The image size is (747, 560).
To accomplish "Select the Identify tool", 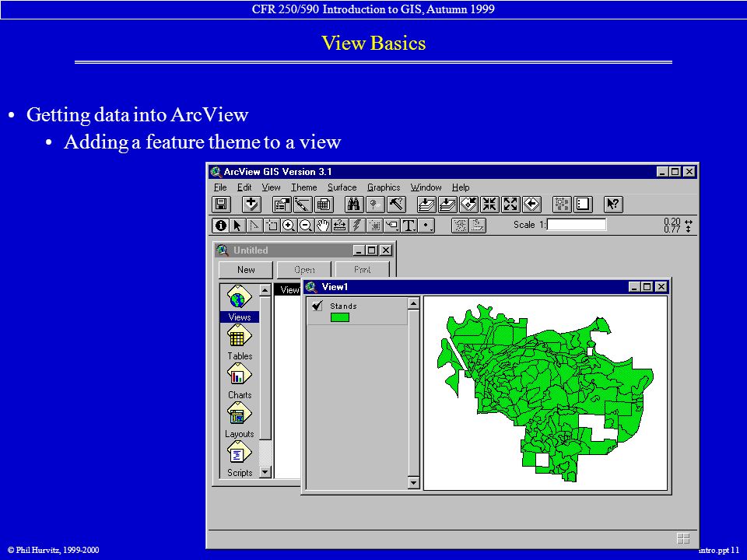I will (220, 226).
